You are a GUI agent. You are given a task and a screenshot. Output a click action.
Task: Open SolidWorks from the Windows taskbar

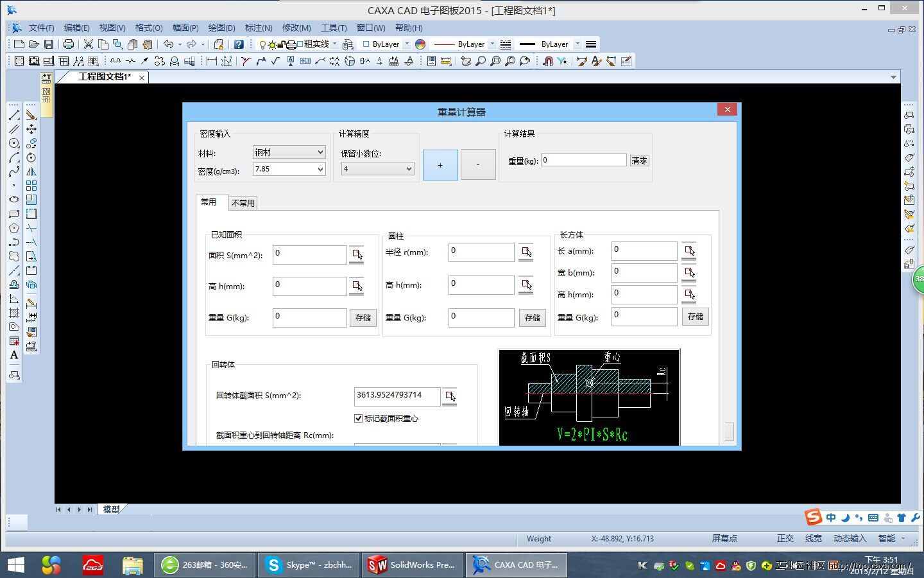click(413, 565)
